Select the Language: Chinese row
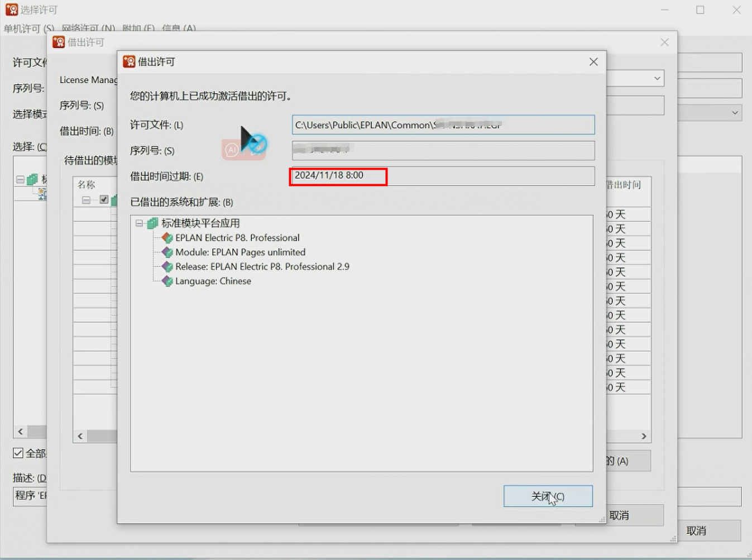Screen dimensions: 752x560 click(x=213, y=281)
